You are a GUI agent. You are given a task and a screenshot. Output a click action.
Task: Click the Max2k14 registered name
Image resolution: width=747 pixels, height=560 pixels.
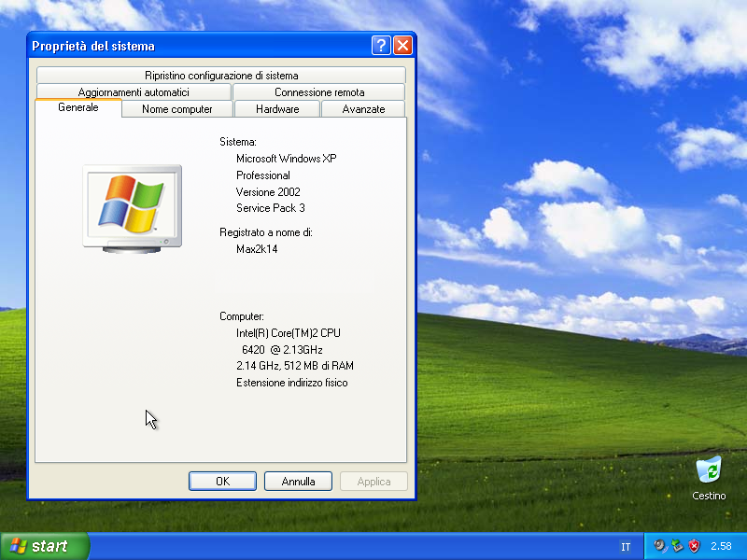(x=257, y=249)
